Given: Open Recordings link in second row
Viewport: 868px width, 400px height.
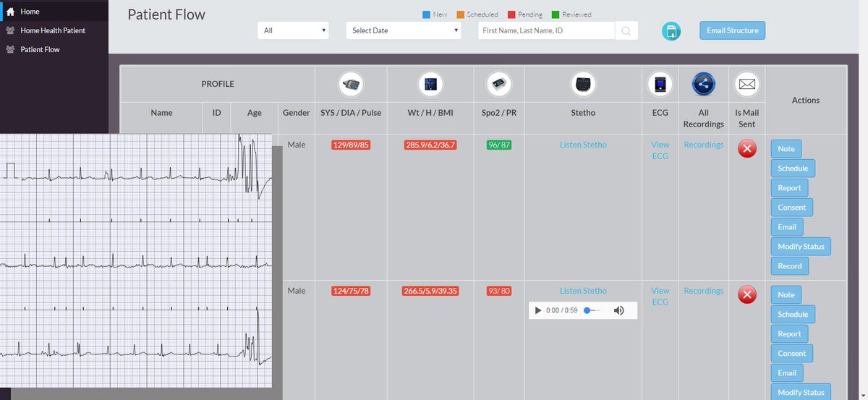Looking at the screenshot, I should 704,291.
